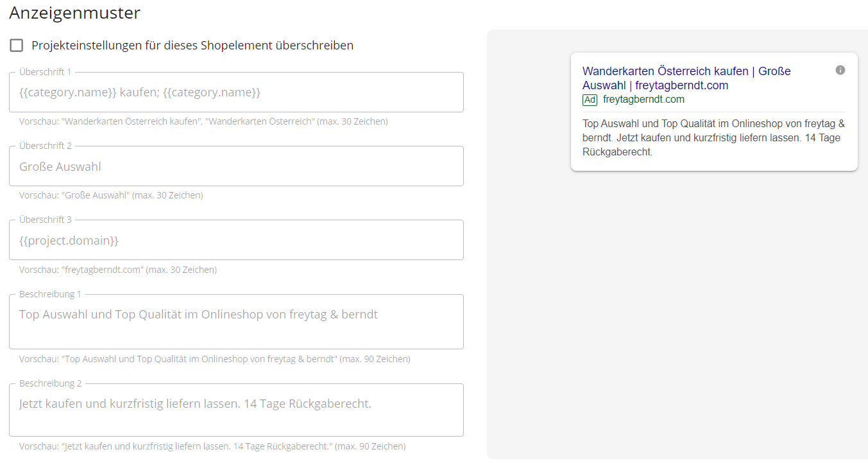This screenshot has height=463, width=868.
Task: Click the Überschrift 1 preview hint text
Action: (203, 121)
